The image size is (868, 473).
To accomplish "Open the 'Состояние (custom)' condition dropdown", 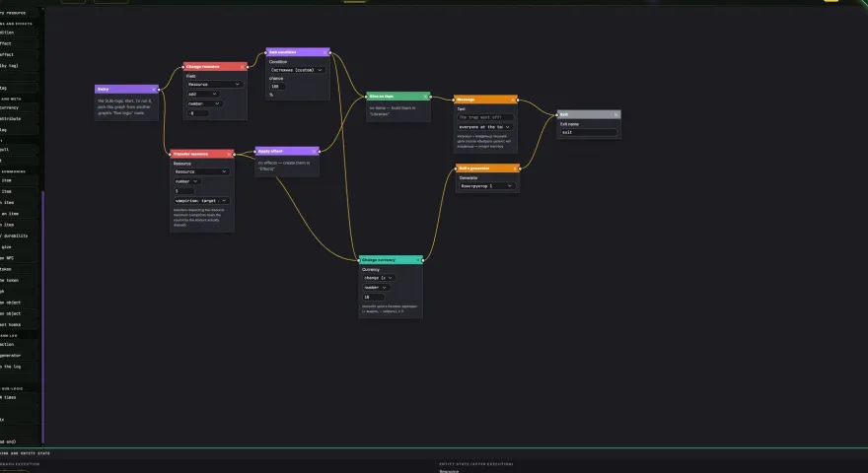I will (x=297, y=70).
